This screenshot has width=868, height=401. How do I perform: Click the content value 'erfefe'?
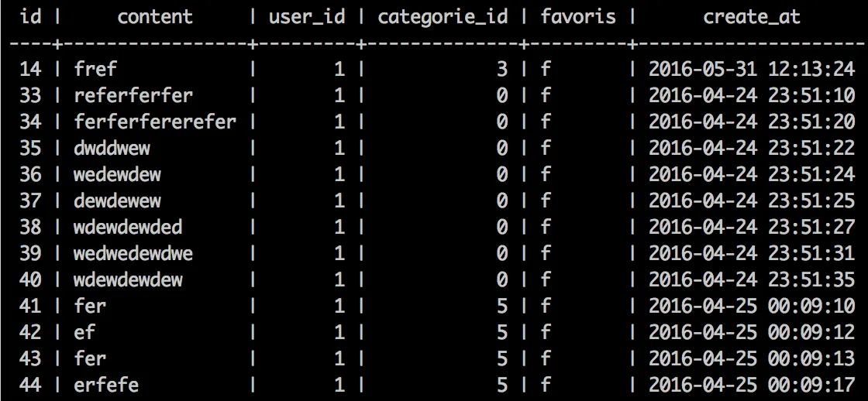(106, 384)
